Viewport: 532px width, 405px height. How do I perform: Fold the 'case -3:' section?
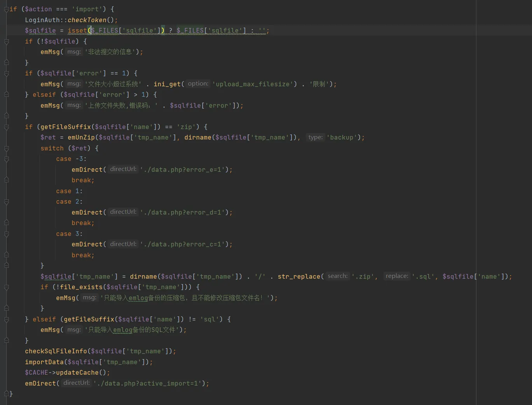6,159
